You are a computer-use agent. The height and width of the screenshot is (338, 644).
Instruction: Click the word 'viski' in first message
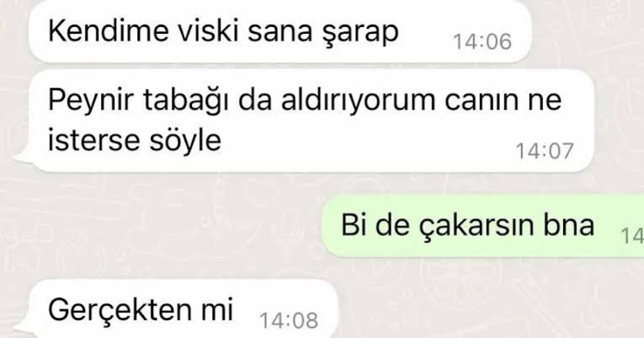pyautogui.click(x=208, y=31)
